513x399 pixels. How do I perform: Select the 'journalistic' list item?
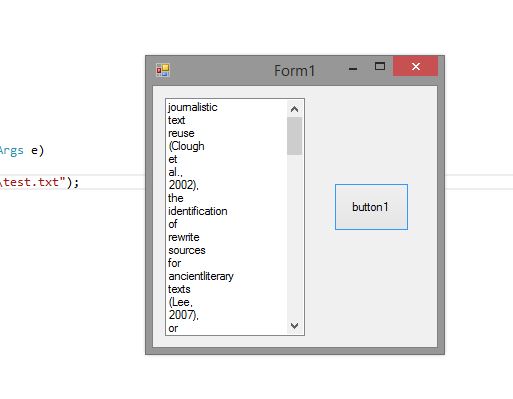click(226, 107)
